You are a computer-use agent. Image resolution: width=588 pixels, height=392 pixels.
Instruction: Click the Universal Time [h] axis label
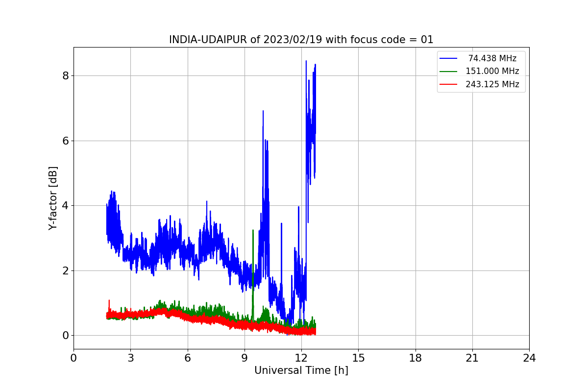[301, 370]
